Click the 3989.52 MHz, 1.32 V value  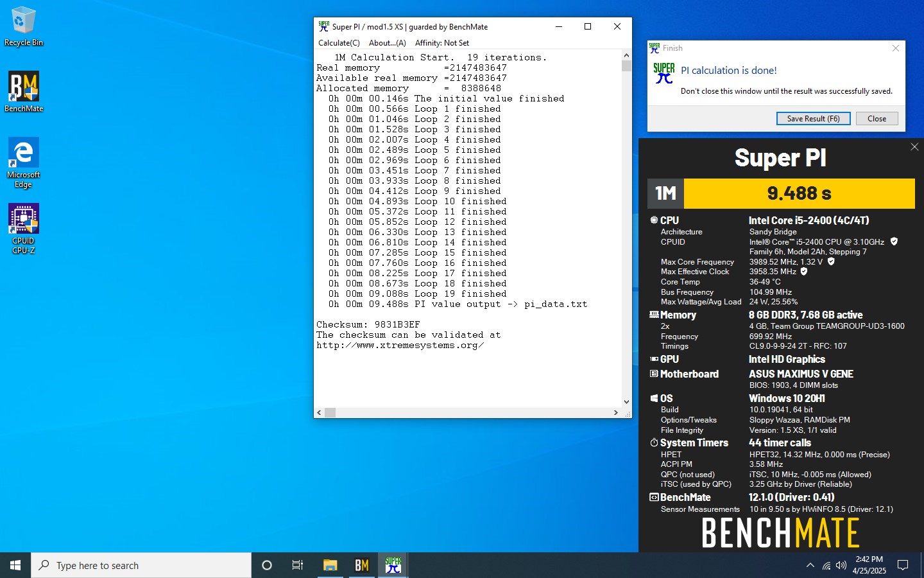[x=786, y=261]
